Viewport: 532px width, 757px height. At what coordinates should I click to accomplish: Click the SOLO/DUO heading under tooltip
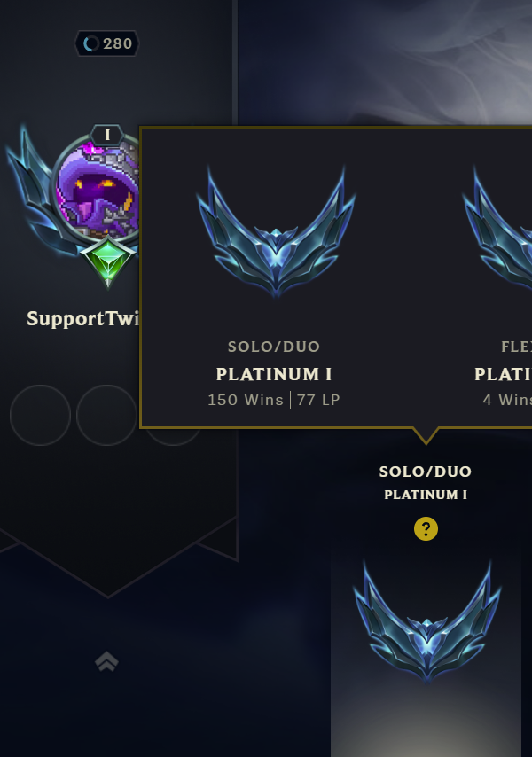point(426,472)
